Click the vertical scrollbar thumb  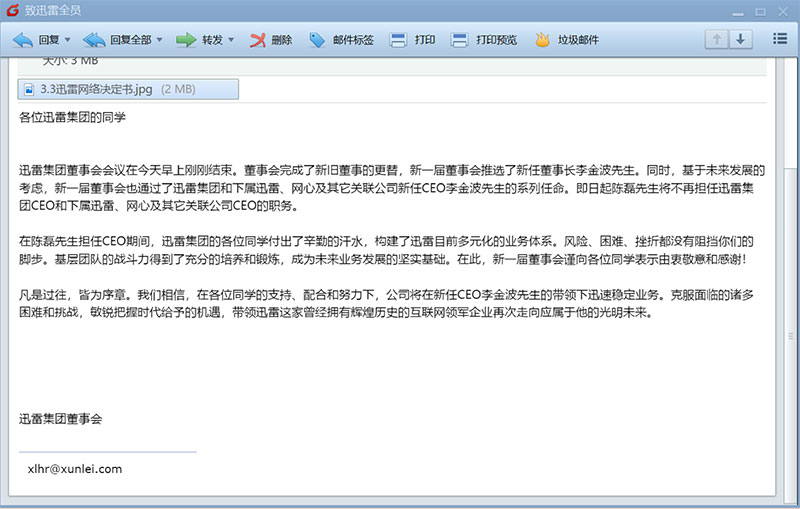click(x=791, y=335)
